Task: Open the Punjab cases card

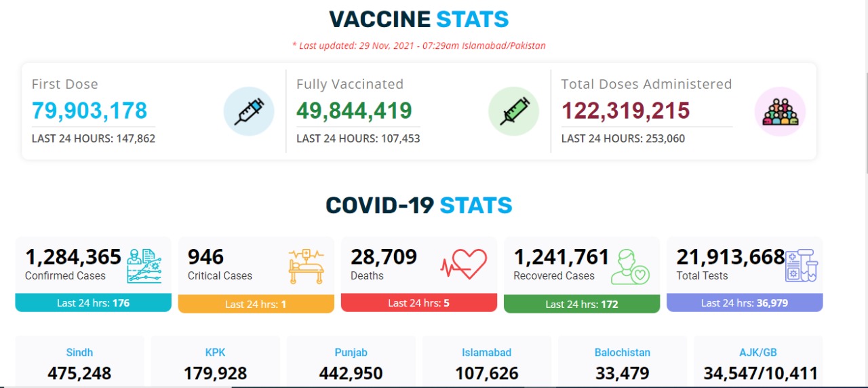Action: click(x=351, y=362)
